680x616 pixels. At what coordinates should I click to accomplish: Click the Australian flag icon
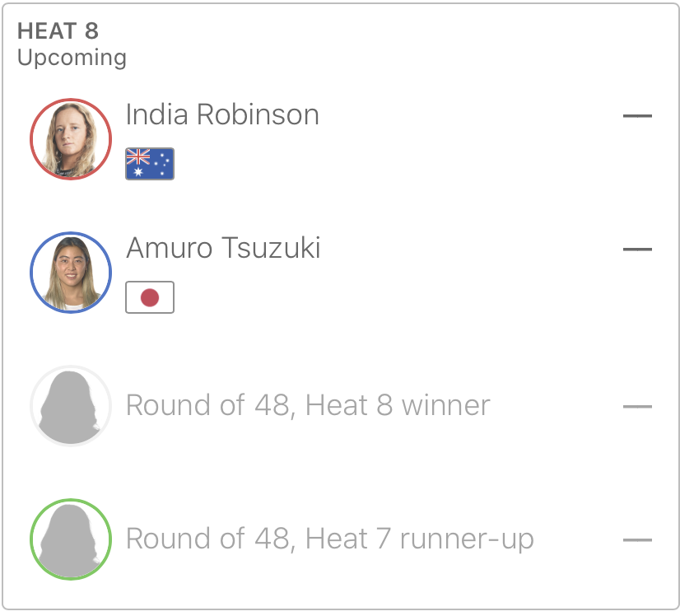pyautogui.click(x=149, y=164)
